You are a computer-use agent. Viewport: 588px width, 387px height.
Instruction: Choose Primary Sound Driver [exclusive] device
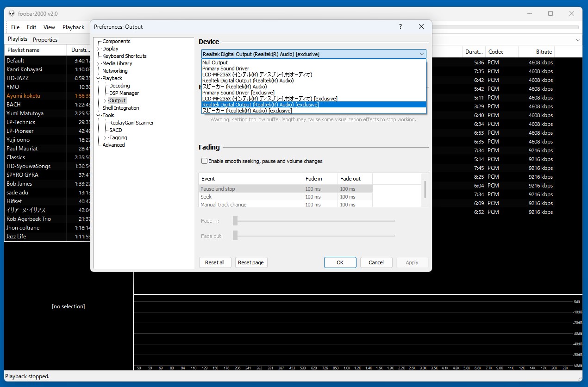click(314, 93)
